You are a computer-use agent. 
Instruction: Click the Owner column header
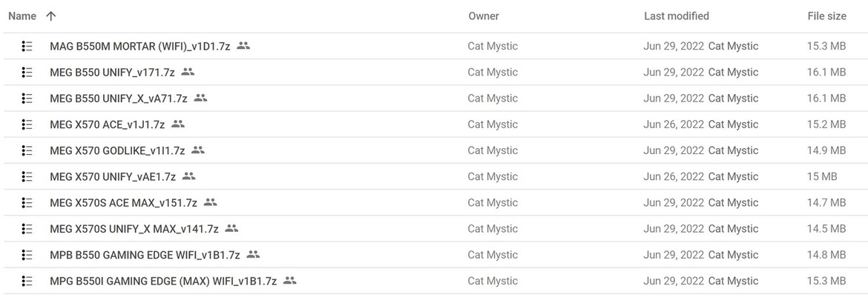[484, 16]
